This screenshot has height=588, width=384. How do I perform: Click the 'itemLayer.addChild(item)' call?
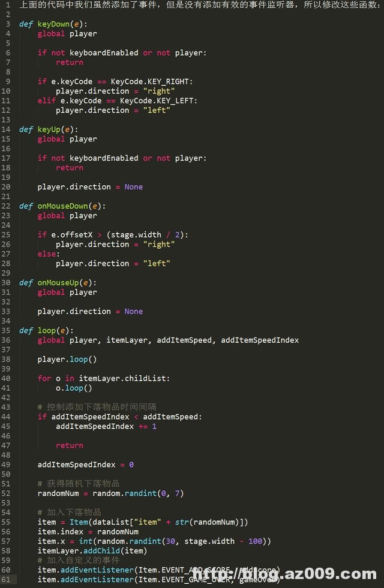(x=92, y=551)
